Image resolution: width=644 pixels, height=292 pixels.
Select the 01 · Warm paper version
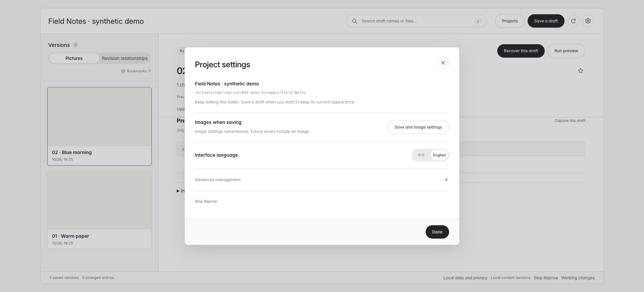pyautogui.click(x=99, y=210)
